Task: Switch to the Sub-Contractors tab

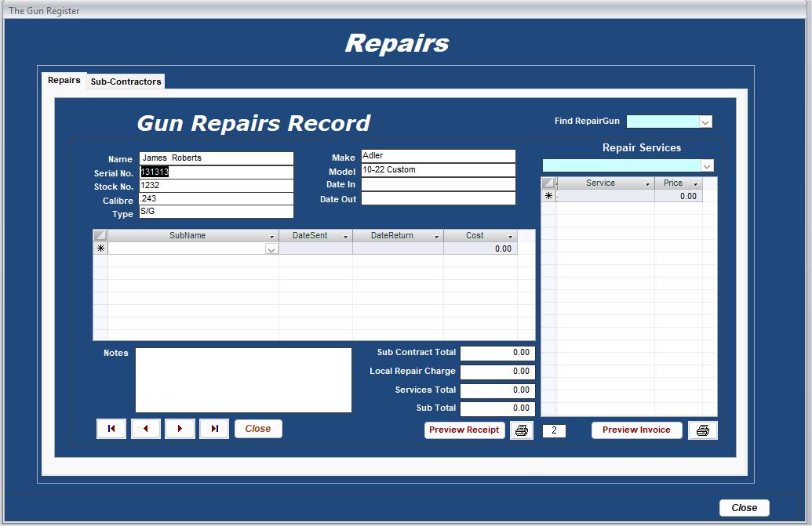Action: pos(125,81)
